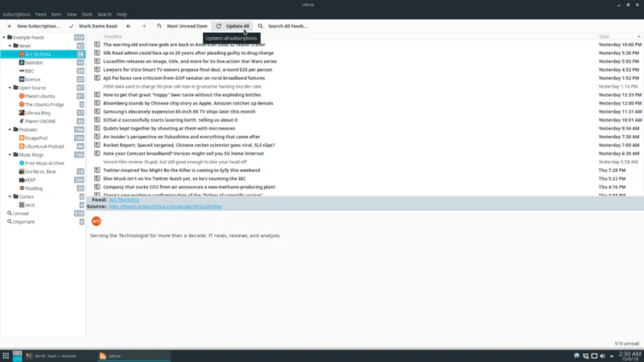Collapse the Music Blogs folder
The width and height of the screenshot is (644, 362).
click(x=10, y=154)
